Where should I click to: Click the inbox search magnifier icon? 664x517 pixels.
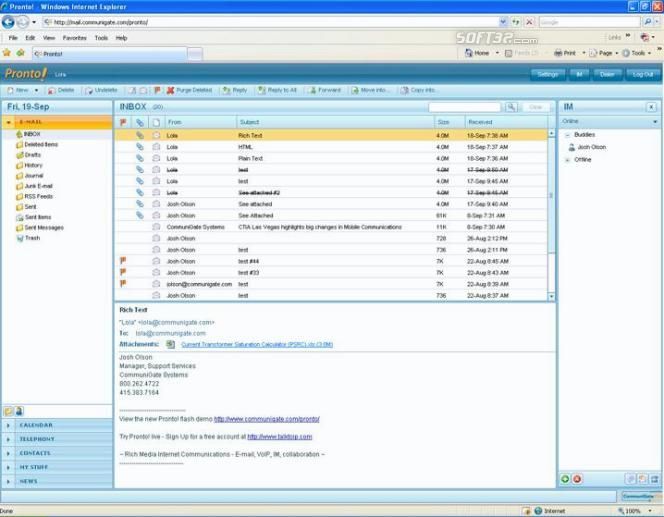point(511,107)
